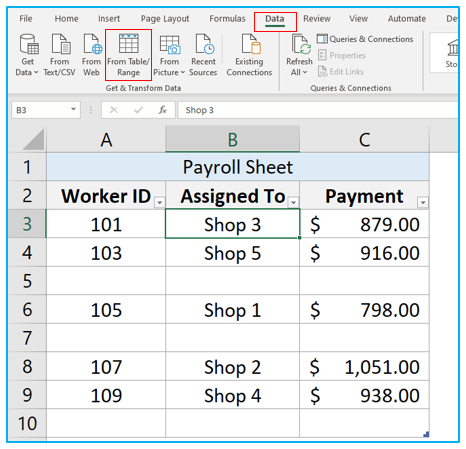
Task: Open Recent Sources
Action: tap(203, 55)
